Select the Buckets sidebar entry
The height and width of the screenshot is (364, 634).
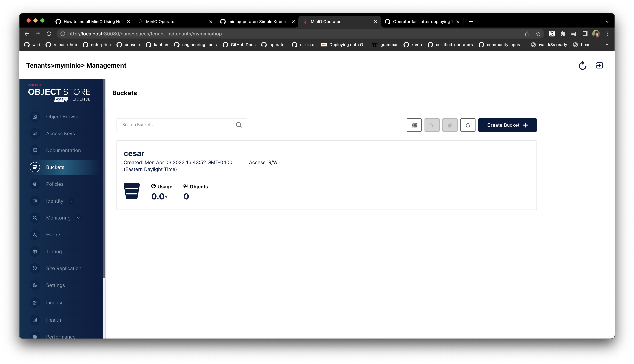55,167
